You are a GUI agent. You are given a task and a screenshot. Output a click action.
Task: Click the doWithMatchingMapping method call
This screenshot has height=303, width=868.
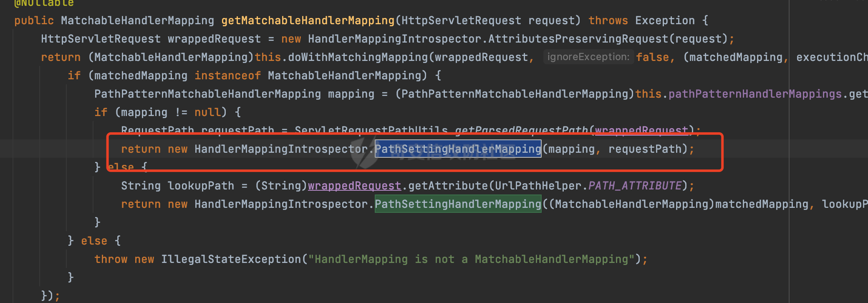tap(358, 57)
